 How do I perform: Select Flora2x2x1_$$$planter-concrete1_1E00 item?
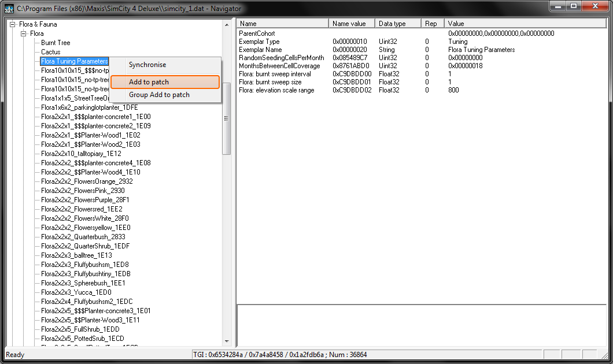96,117
